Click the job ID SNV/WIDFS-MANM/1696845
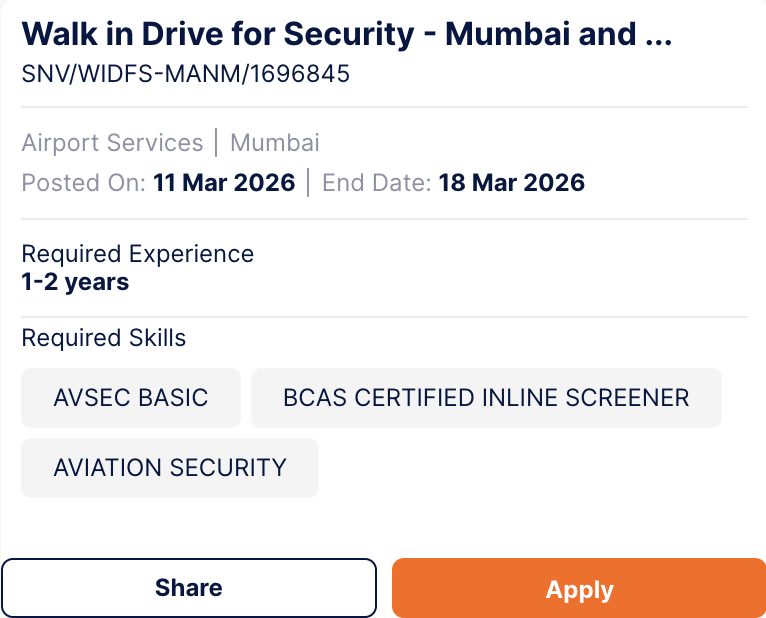This screenshot has height=618, width=766. (186, 73)
